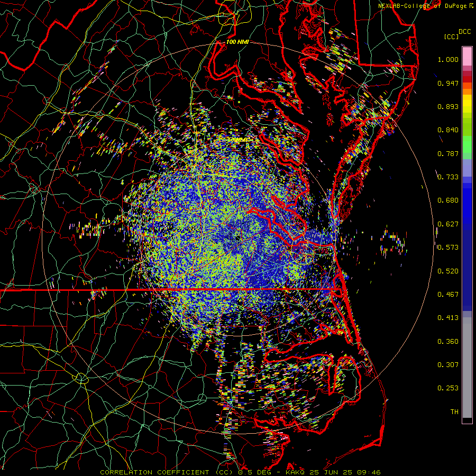476x476 pixels.
Task: Click the TH threshold label
Action: click(454, 412)
